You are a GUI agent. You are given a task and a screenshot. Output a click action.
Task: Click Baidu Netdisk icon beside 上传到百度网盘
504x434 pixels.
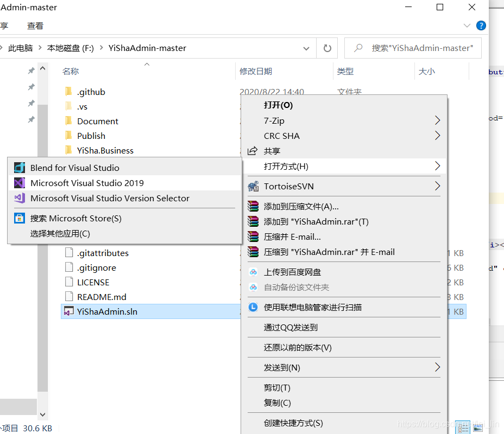(253, 272)
